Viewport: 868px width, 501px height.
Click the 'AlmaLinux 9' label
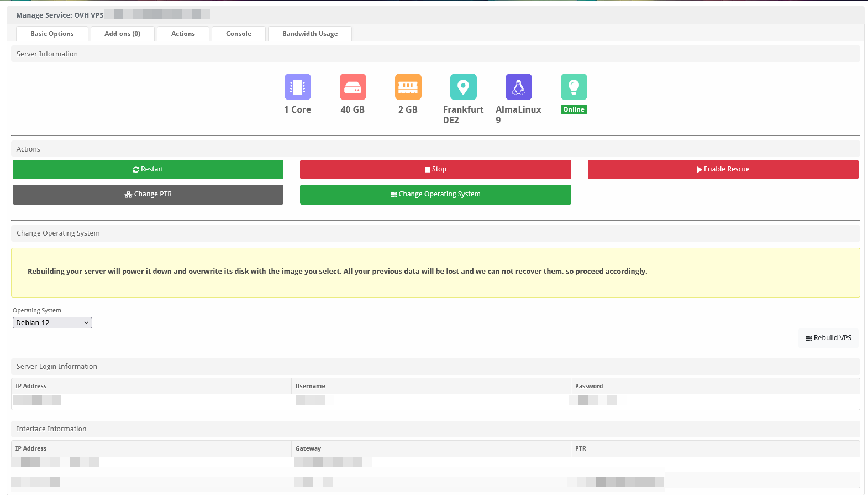coord(518,114)
